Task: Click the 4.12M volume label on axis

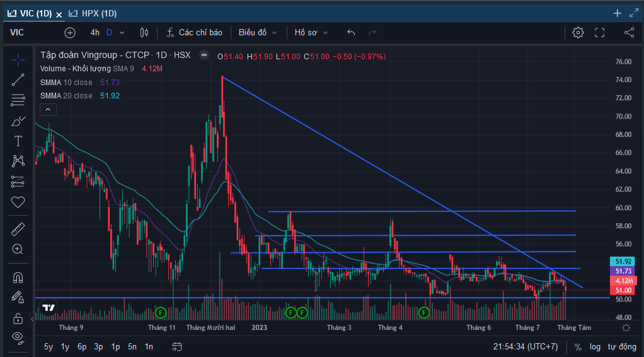Action: point(623,281)
